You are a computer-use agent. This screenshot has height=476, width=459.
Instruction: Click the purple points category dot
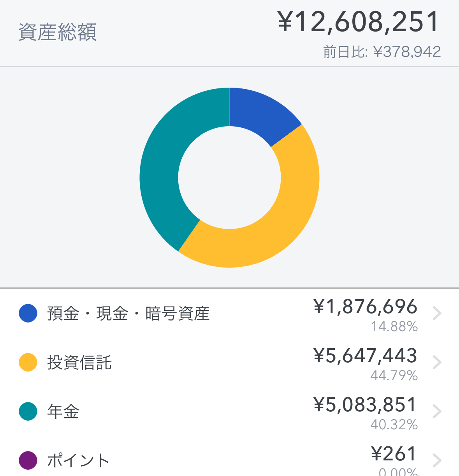[x=28, y=460]
